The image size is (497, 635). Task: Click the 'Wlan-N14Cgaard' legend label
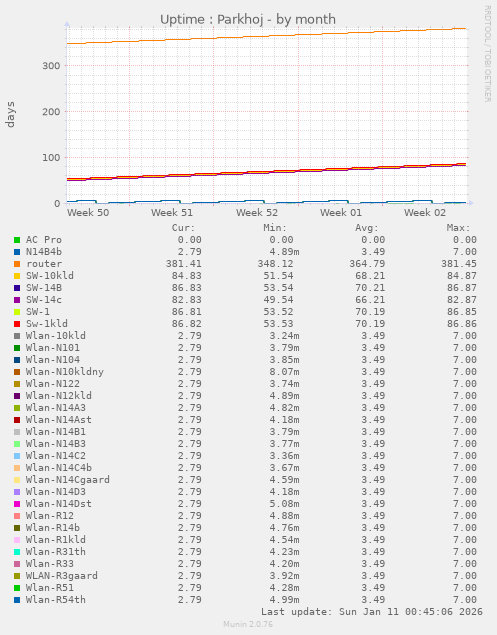(x=68, y=480)
